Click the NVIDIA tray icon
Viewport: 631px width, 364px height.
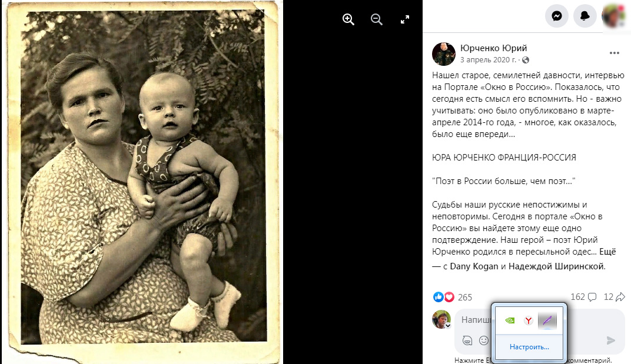pos(510,320)
